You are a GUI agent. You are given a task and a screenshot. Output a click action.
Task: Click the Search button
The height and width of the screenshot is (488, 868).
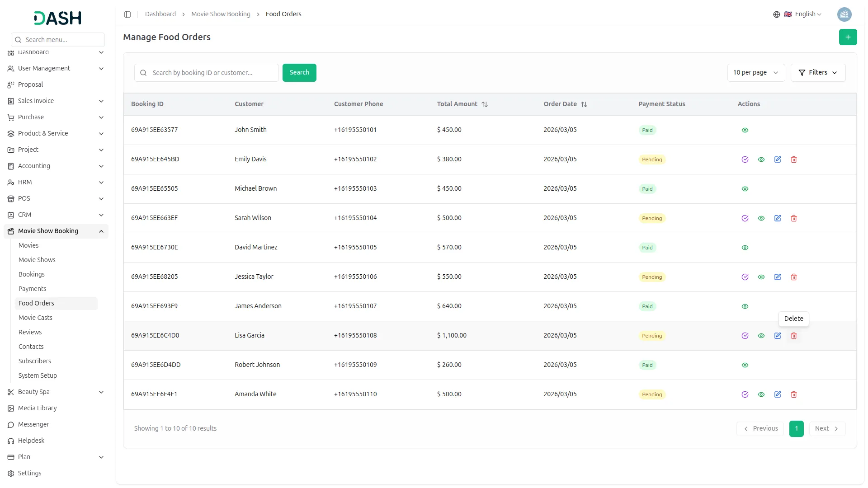[x=299, y=72]
